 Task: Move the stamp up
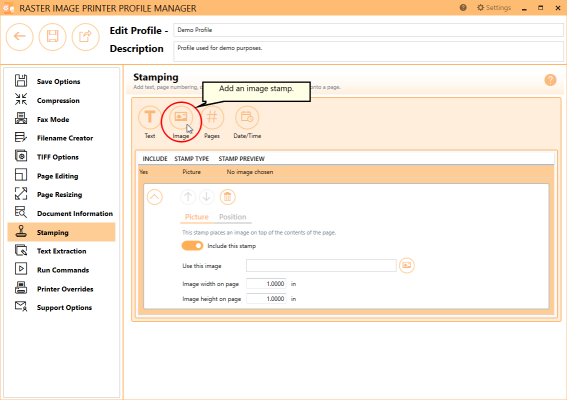click(188, 197)
